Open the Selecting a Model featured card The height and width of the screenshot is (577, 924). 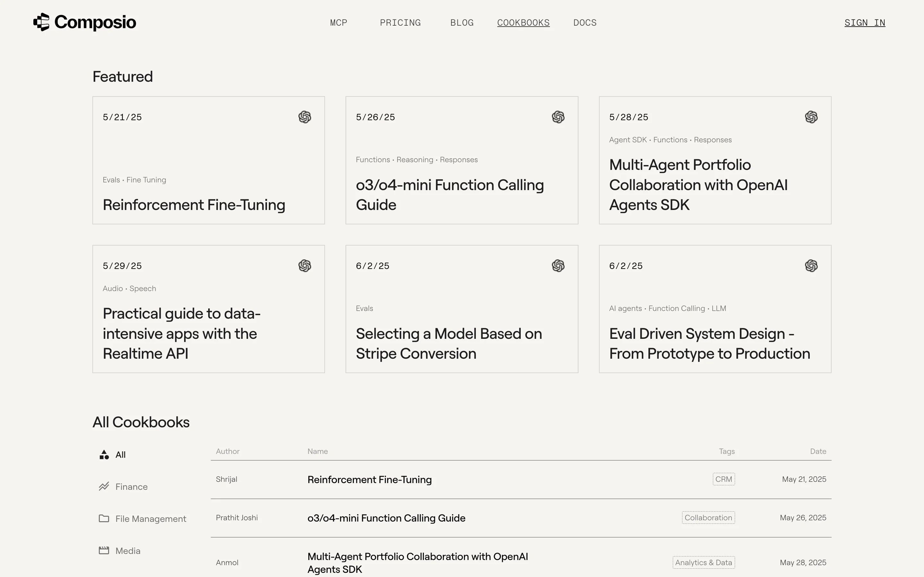[461, 309]
